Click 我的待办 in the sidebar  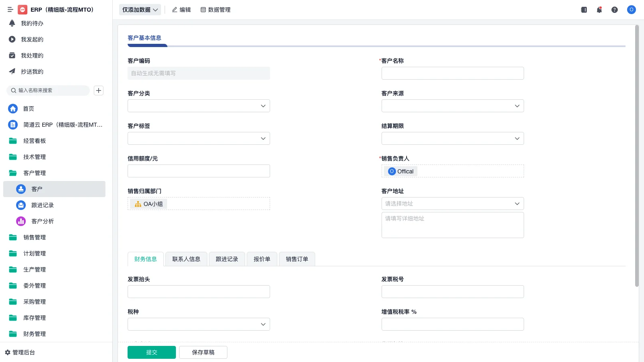[x=31, y=23]
